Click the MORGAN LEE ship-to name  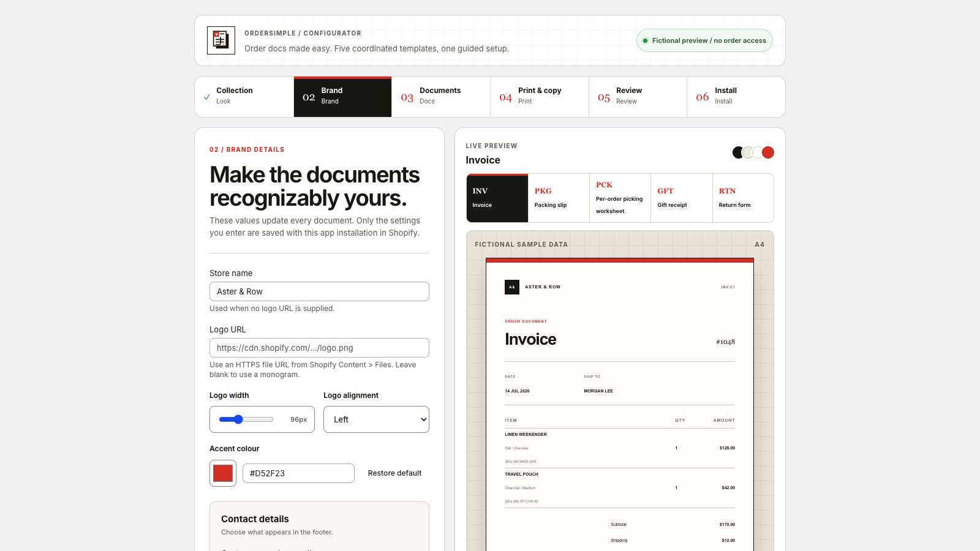coord(598,391)
